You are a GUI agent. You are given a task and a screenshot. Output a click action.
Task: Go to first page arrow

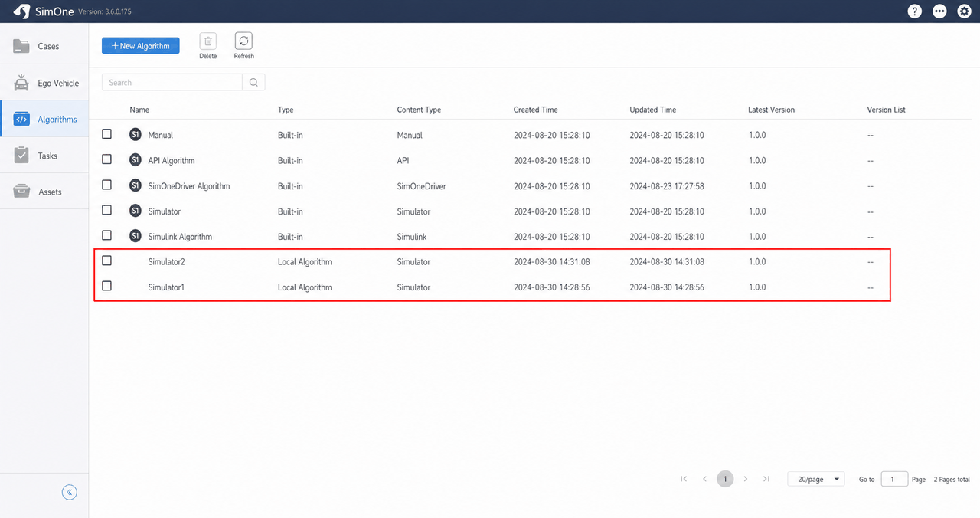(x=684, y=479)
